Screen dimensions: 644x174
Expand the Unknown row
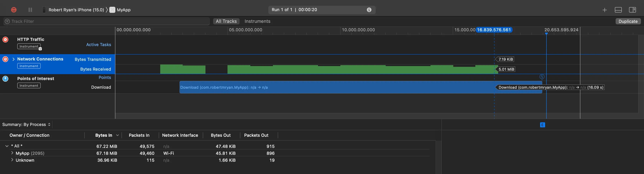(12, 160)
